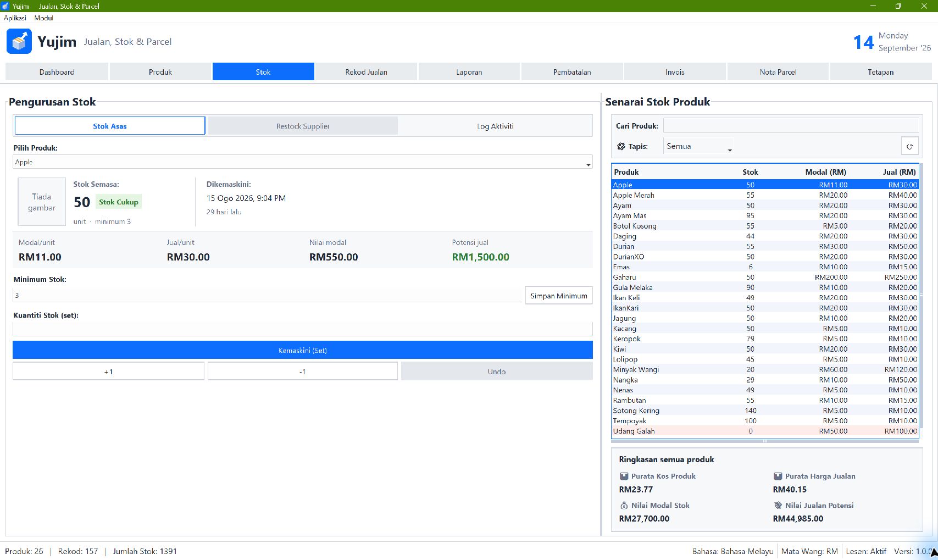Click the Tiada gambar image placeholder
This screenshot has height=560, width=938.
tap(42, 202)
